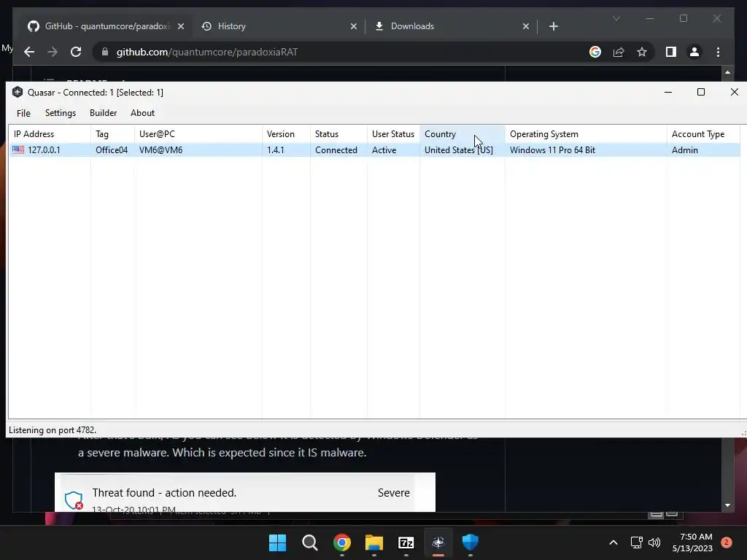This screenshot has width=747, height=560.
Task: Open Windows Security shield in taskbar
Action: pyautogui.click(x=471, y=542)
